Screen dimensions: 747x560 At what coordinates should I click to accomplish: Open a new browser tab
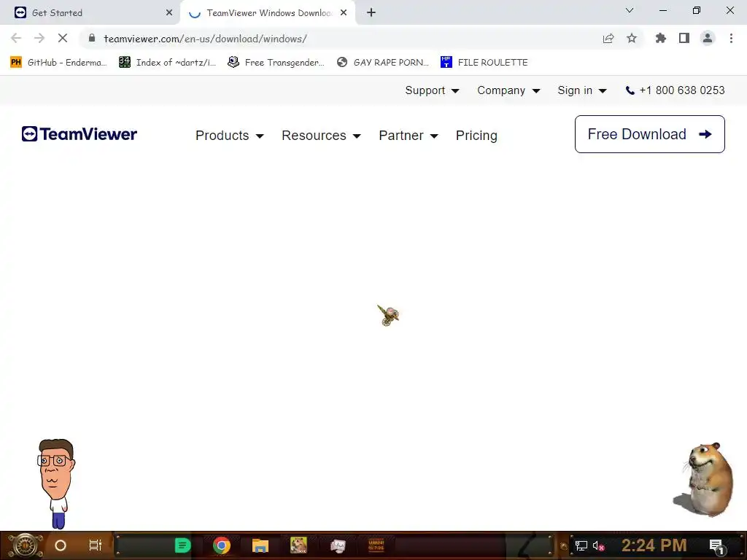(371, 12)
